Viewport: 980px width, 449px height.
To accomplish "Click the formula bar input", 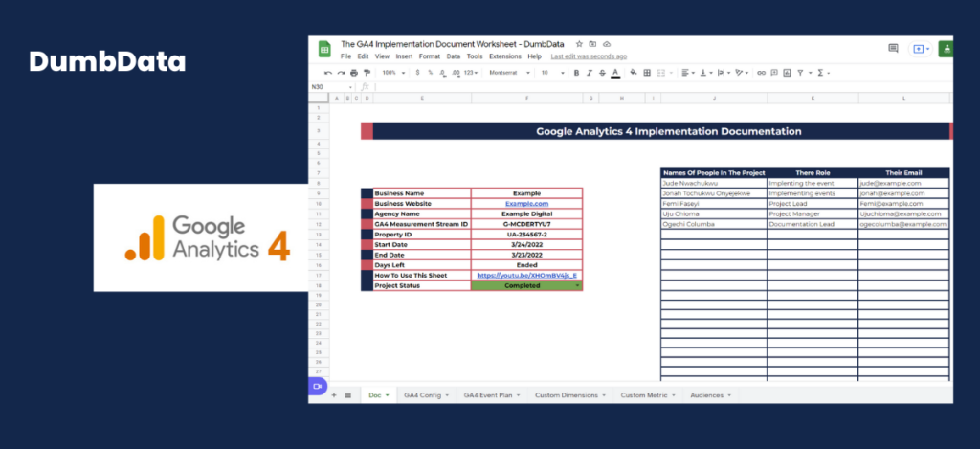I will pos(662,87).
